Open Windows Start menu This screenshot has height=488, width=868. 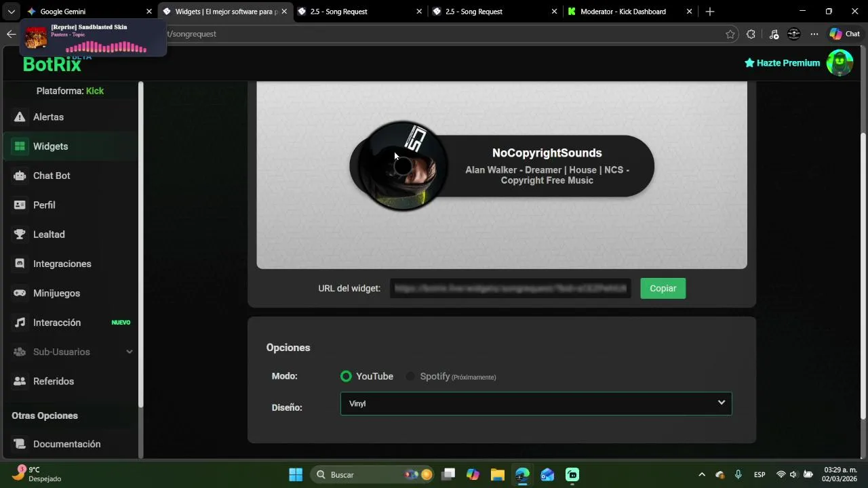point(296,474)
